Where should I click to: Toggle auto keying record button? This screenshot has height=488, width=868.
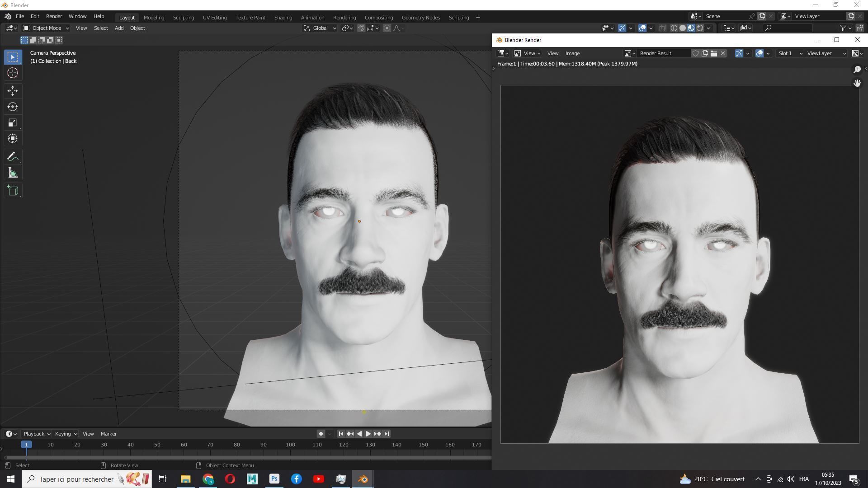321,434
